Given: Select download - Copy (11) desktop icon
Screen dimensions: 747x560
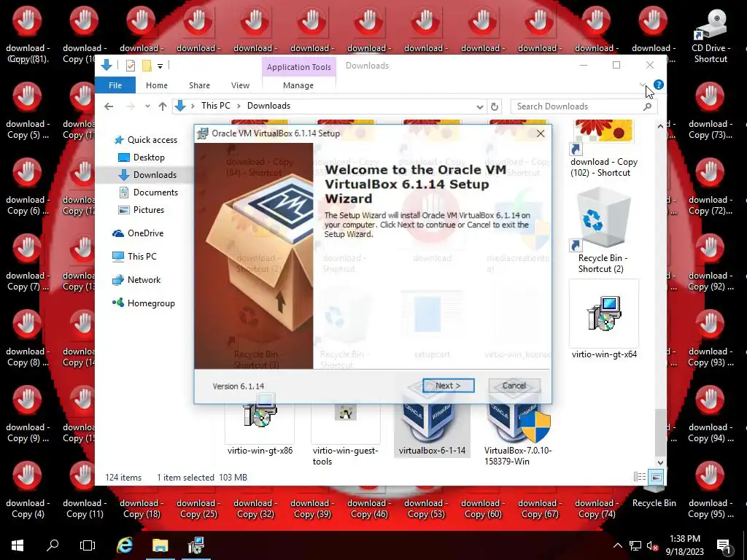Looking at the screenshot, I should click(85, 489).
